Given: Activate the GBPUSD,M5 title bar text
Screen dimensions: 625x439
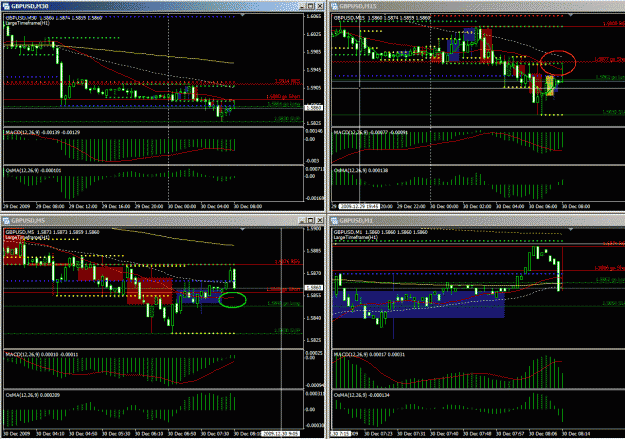Looking at the screenshot, I should (x=28, y=220).
